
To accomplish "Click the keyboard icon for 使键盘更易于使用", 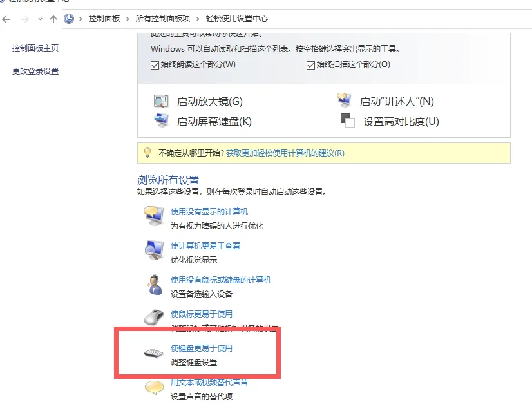I will coord(154,353).
